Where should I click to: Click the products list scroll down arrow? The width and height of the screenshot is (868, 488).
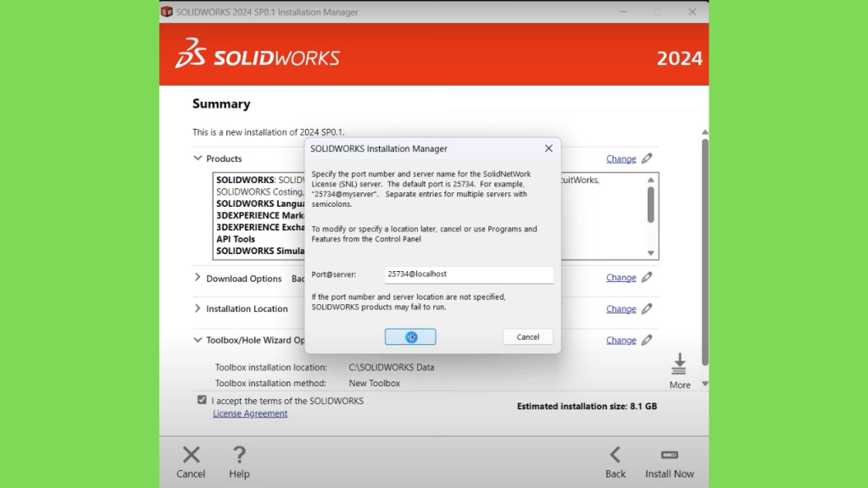pyautogui.click(x=651, y=252)
